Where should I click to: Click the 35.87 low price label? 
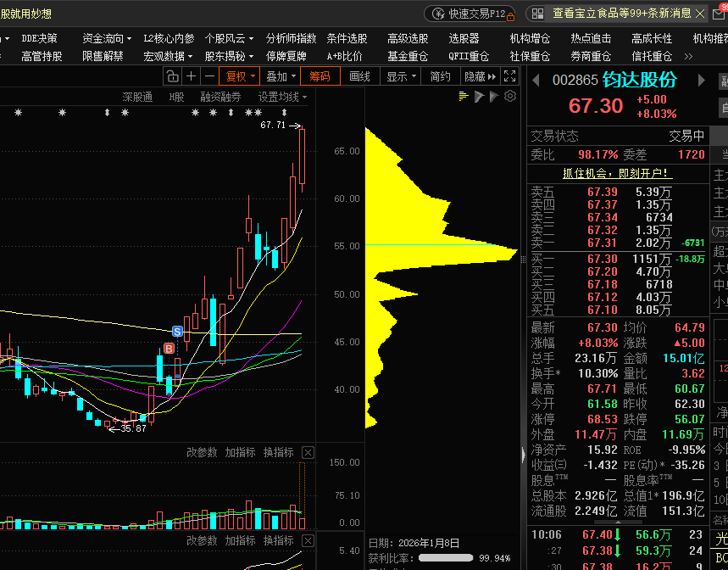tap(133, 428)
